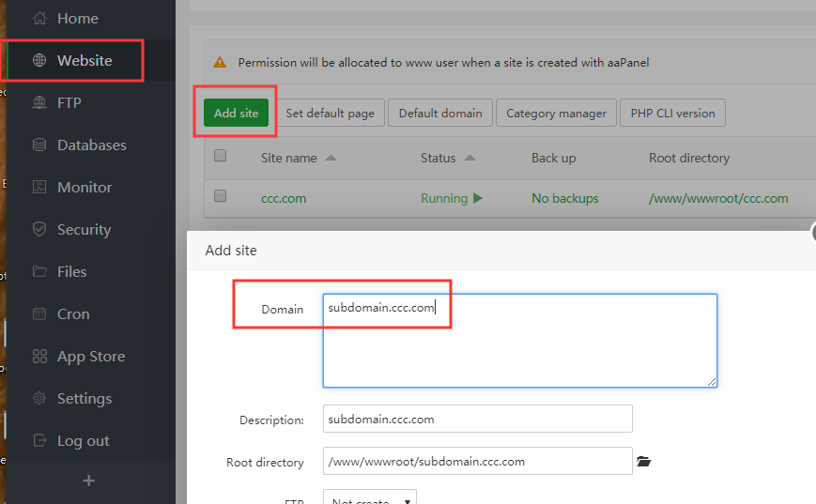This screenshot has width=816, height=504.
Task: Sort sites by Status arrow
Action: [470, 158]
